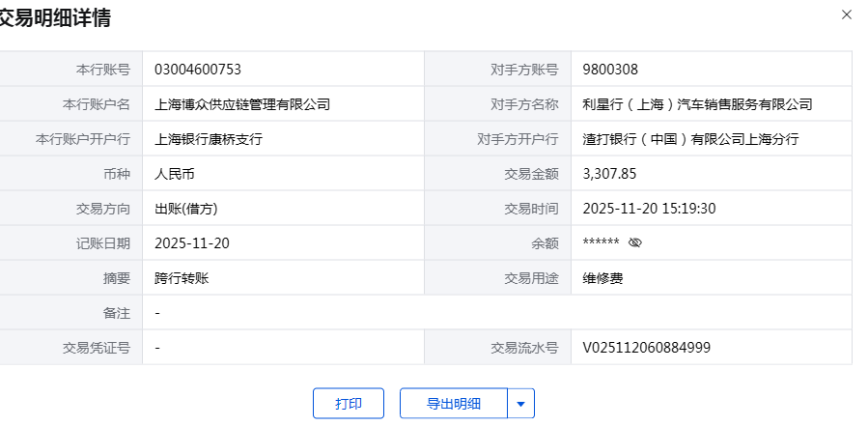Select the account name 上海博众供应链管理有限公司
This screenshot has width=868, height=426.
pos(242,103)
